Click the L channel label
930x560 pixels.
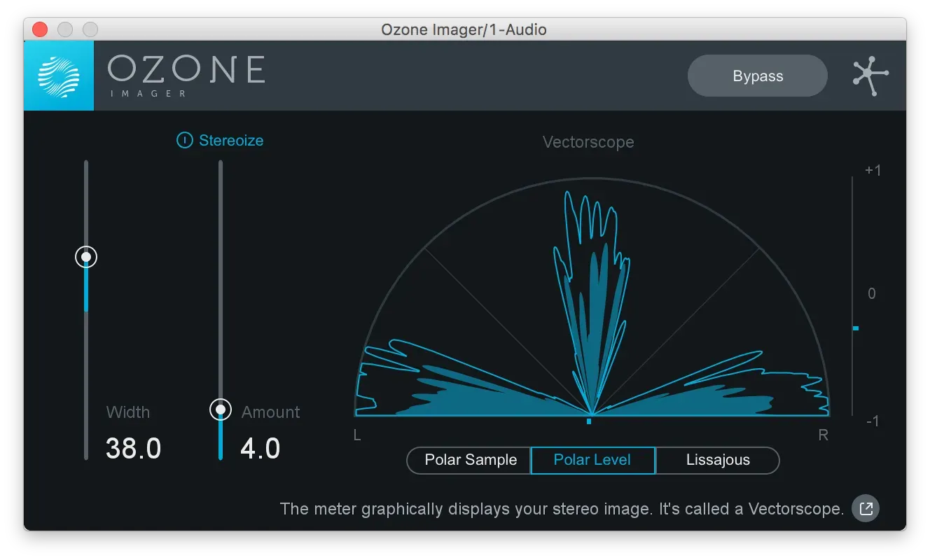(356, 435)
